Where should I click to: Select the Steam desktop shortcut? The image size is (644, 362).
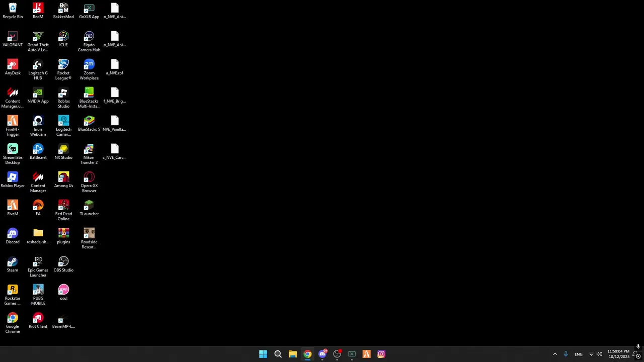pyautogui.click(x=13, y=264)
